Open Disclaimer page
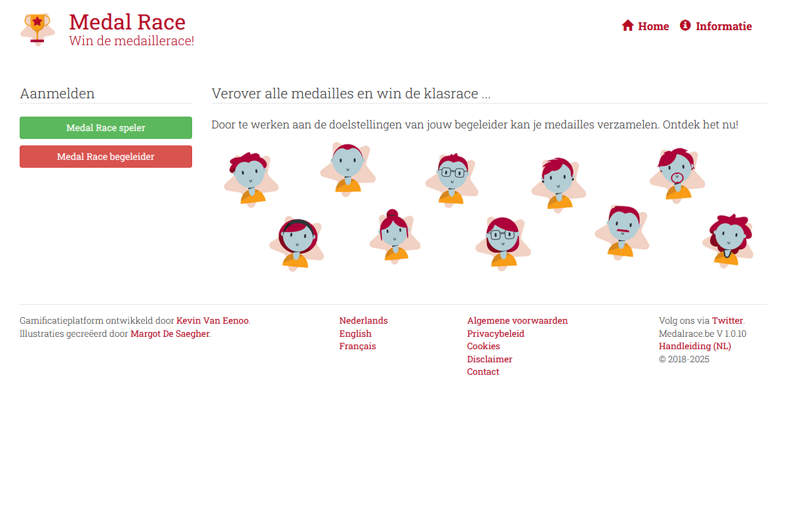This screenshot has height=532, width=792. coord(490,360)
